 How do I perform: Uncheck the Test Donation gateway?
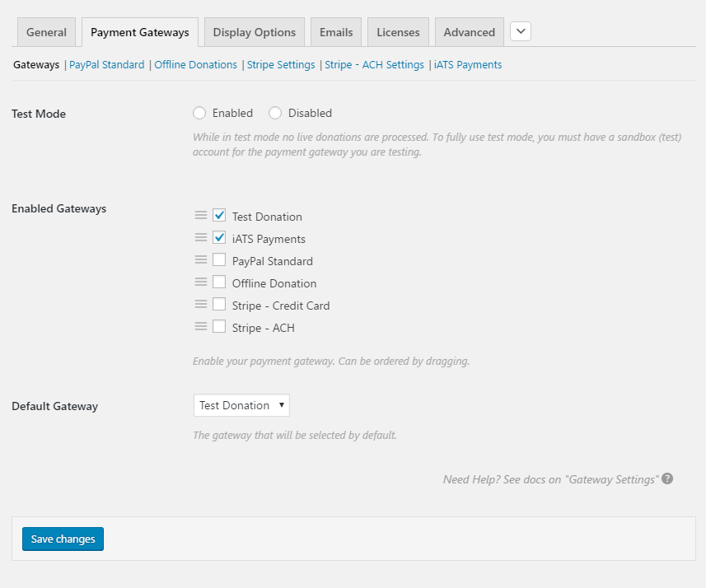point(219,215)
